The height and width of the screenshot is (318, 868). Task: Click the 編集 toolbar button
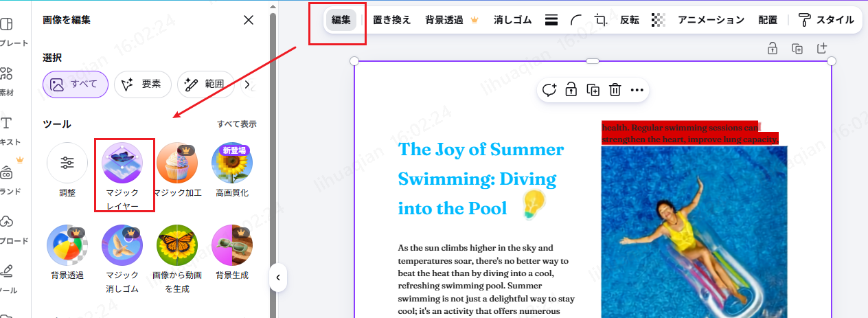(341, 20)
